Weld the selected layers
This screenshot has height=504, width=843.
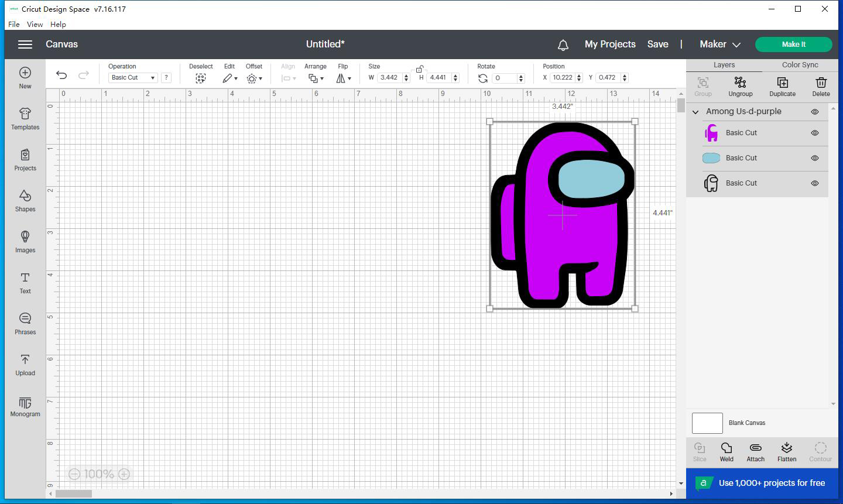click(x=727, y=452)
